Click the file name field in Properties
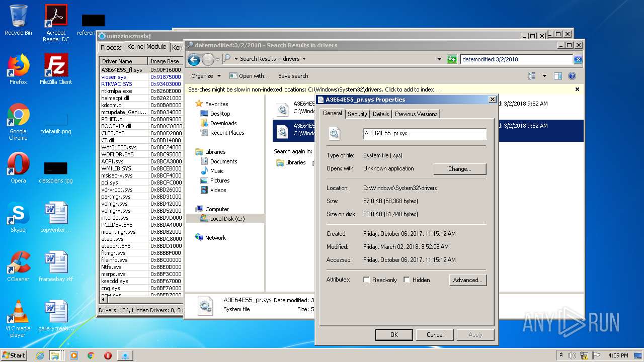Screen dimensions: 644x362 (x=425, y=134)
